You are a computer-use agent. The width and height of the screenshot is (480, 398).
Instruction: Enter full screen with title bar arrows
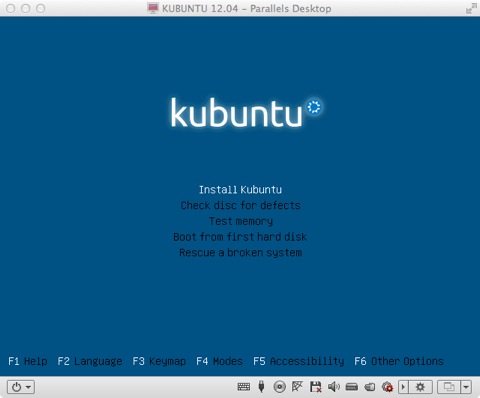coord(471,8)
